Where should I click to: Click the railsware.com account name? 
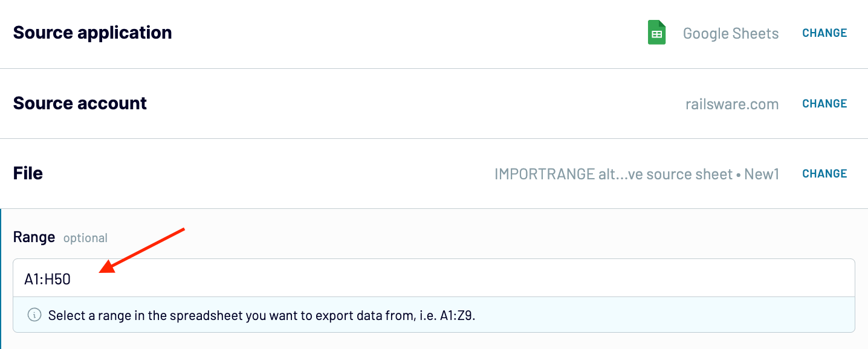coord(731,104)
